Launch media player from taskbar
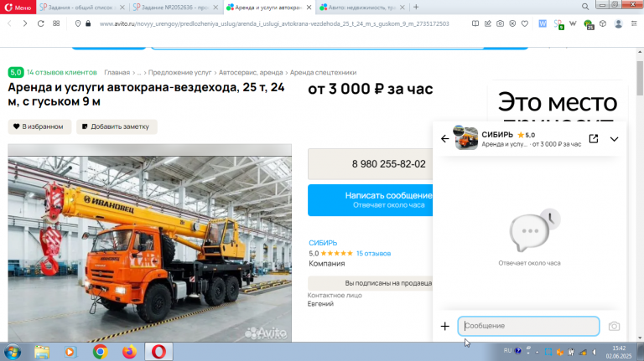Viewport: 644px width, 361px height. [70, 352]
